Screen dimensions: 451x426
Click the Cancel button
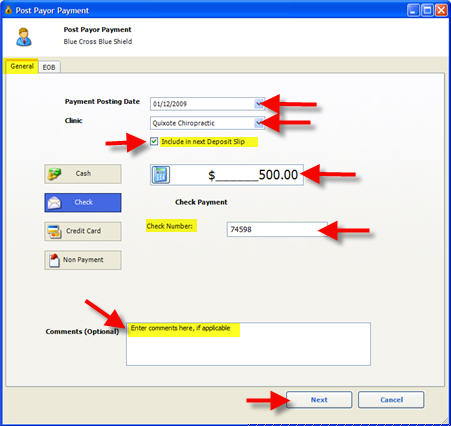click(x=391, y=400)
